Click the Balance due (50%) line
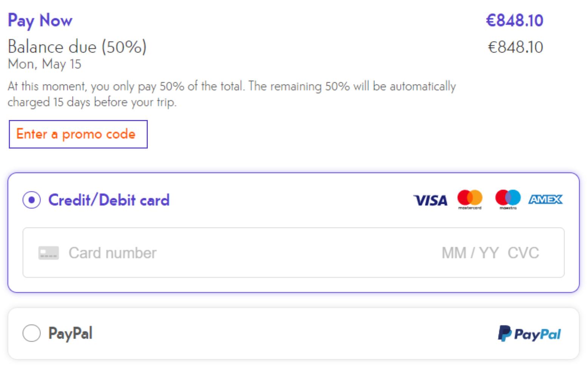Viewport: 588px width, 391px height. click(77, 47)
